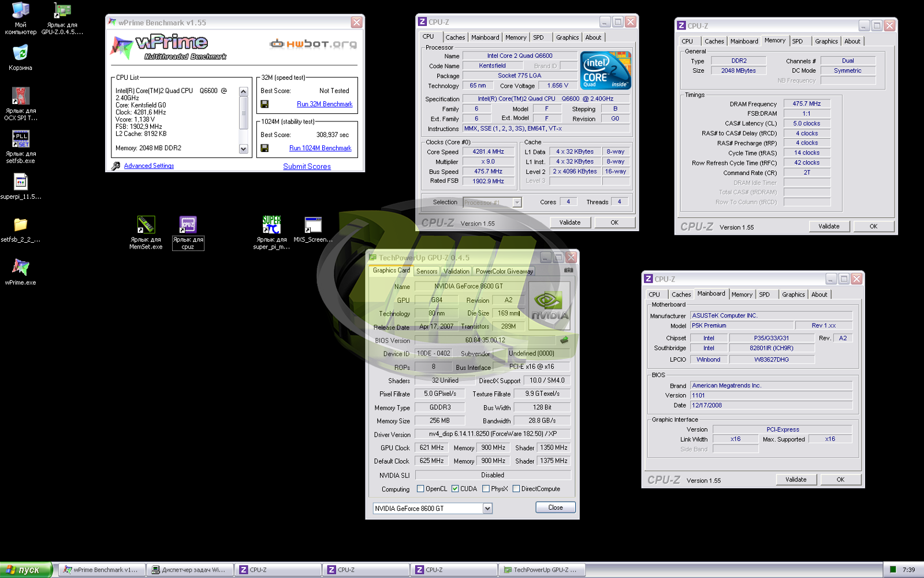This screenshot has width=924, height=578.
Task: Click the HWBOT.org logo in wPrime
Action: tap(313, 44)
